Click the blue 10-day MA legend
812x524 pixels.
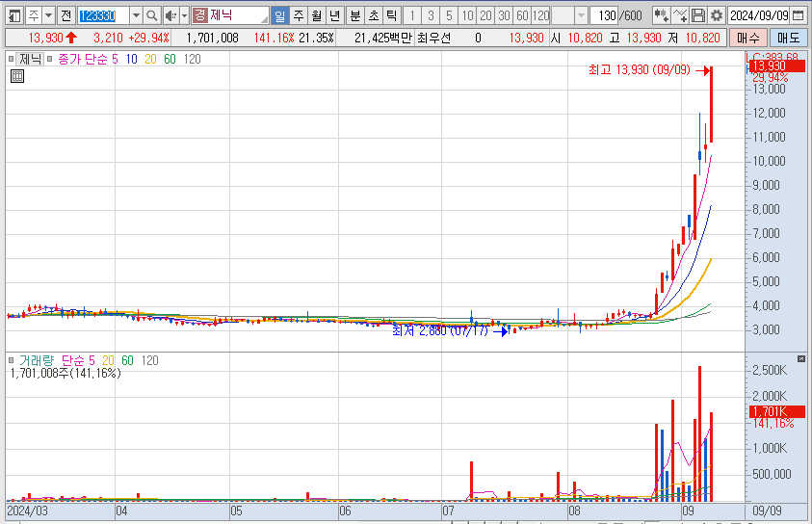coord(132,59)
